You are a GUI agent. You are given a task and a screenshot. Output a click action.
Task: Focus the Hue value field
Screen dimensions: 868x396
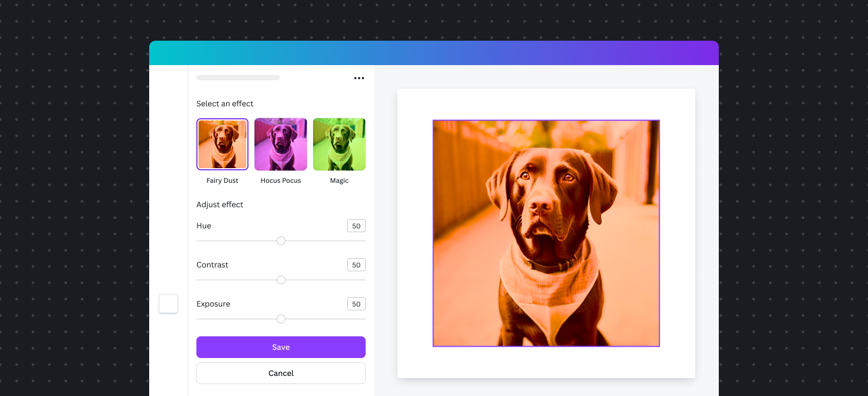click(x=356, y=226)
